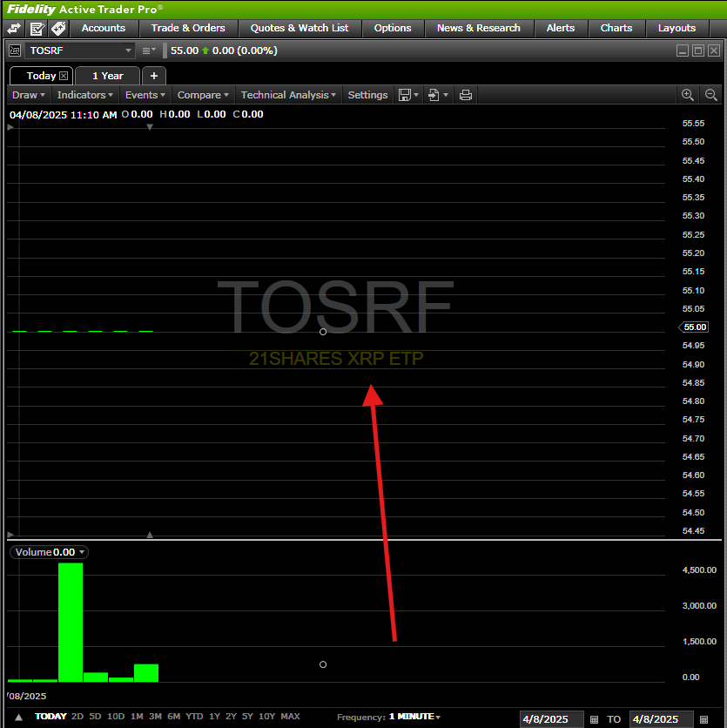Click the start date field 4/8/2025
Screen dimensions: 727x728
coord(551,719)
